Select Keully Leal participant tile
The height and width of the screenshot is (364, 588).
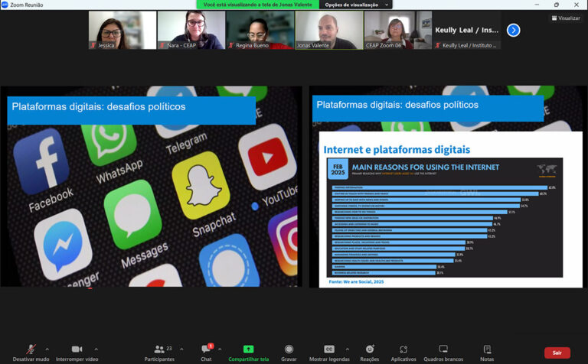pos(467,30)
